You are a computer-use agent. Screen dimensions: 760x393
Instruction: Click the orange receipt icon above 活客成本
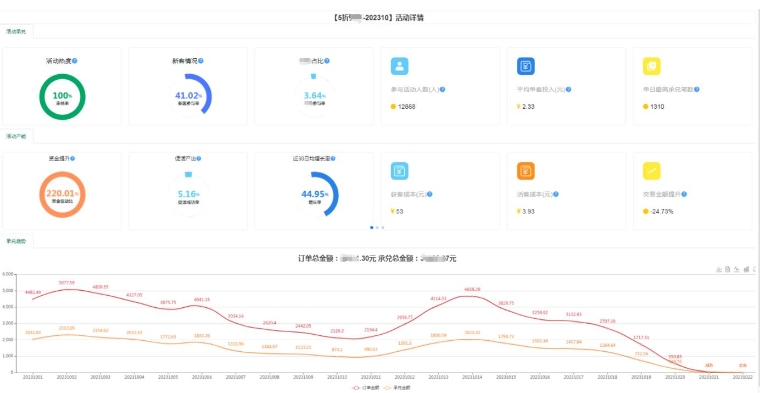[x=525, y=171]
